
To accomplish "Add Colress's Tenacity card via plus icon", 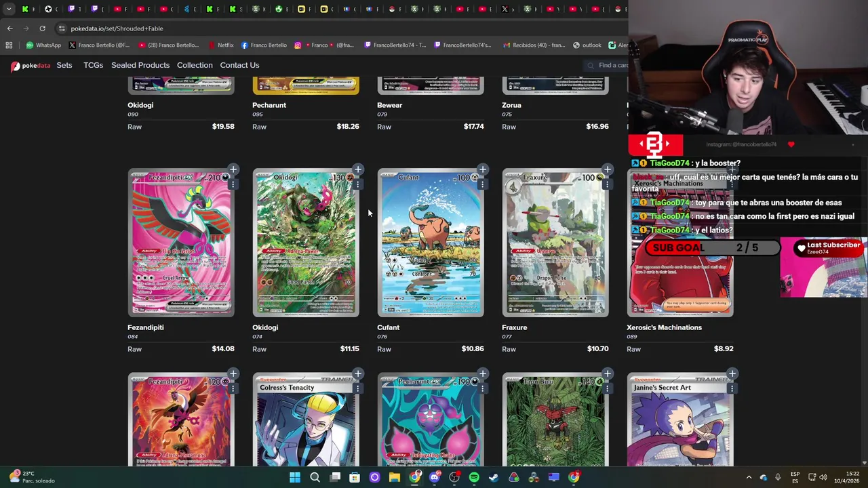I will click(358, 373).
